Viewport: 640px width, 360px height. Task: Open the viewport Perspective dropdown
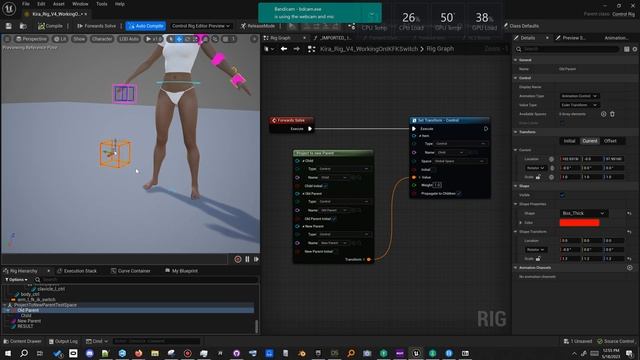pos(31,39)
